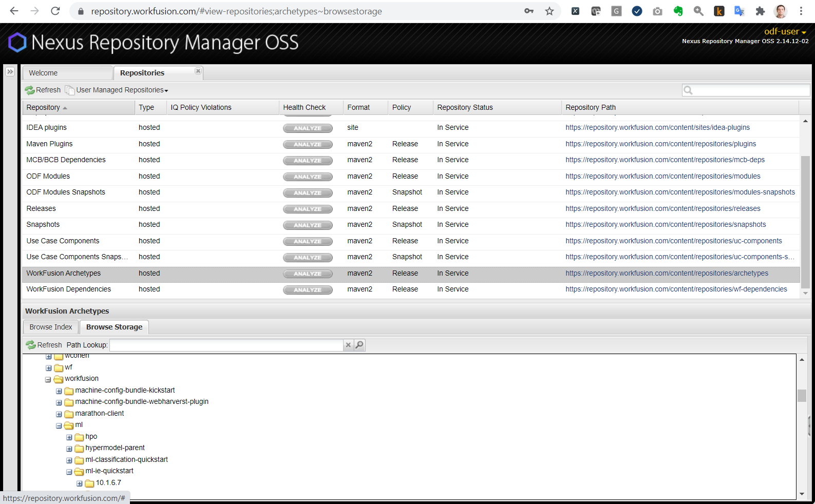Open the Google Translate extension
Screen dimensions: 815x504
[740, 11]
